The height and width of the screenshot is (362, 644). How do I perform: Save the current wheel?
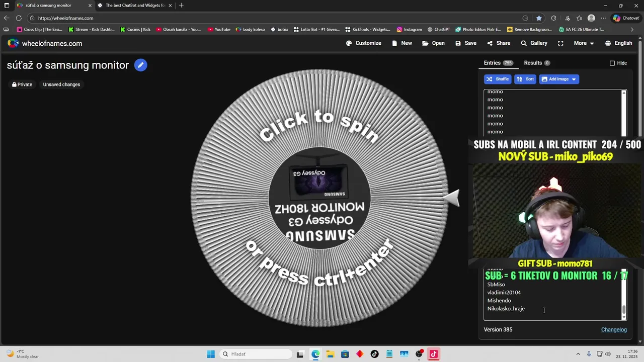(466, 43)
